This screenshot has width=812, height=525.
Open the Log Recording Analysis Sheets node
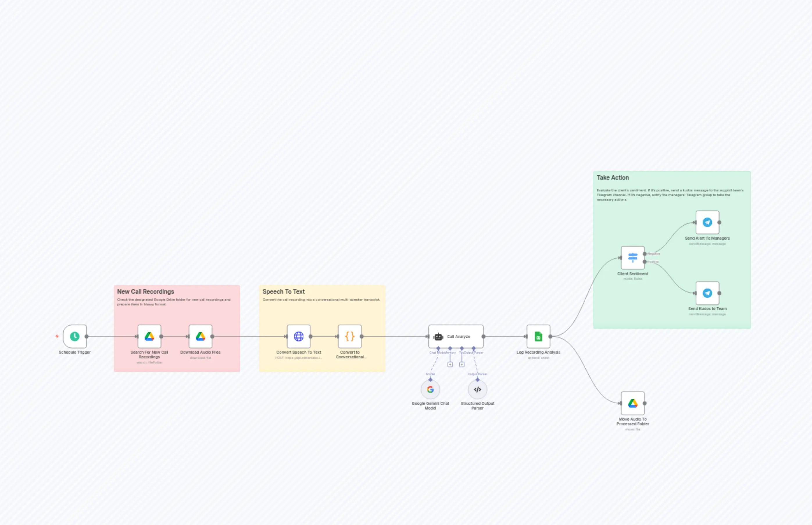point(538,337)
